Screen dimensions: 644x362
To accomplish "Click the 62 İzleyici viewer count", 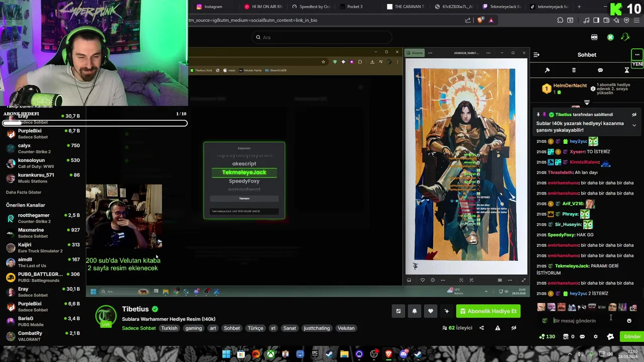I will click(457, 328).
